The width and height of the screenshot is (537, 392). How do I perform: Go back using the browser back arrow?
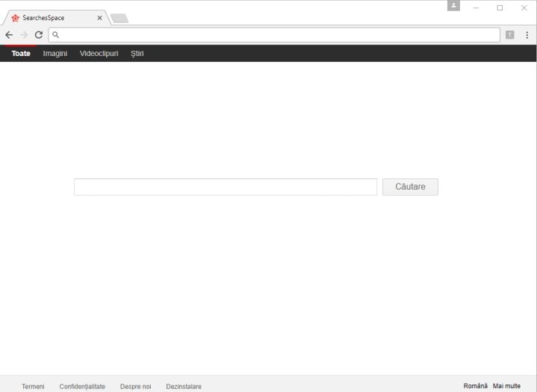(x=9, y=35)
